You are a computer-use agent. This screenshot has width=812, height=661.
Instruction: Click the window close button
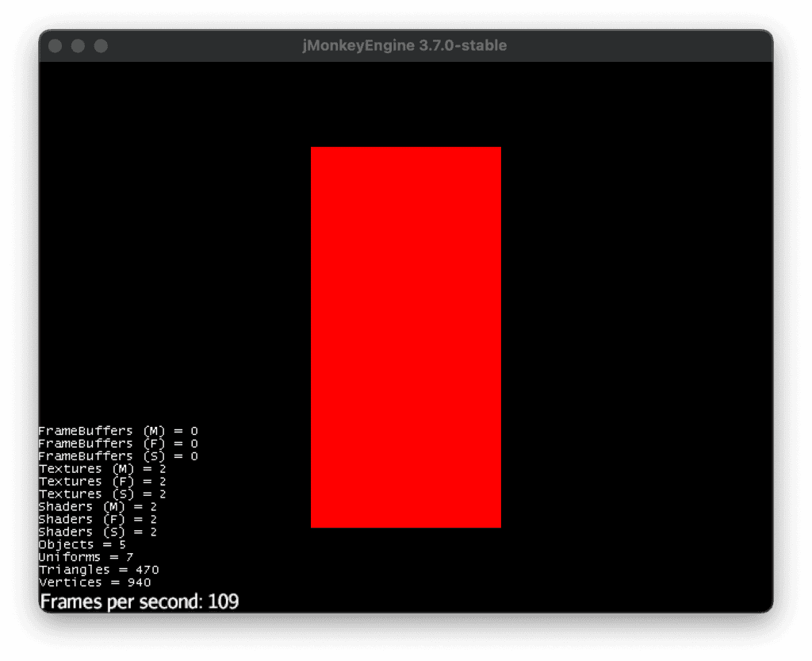[56, 46]
